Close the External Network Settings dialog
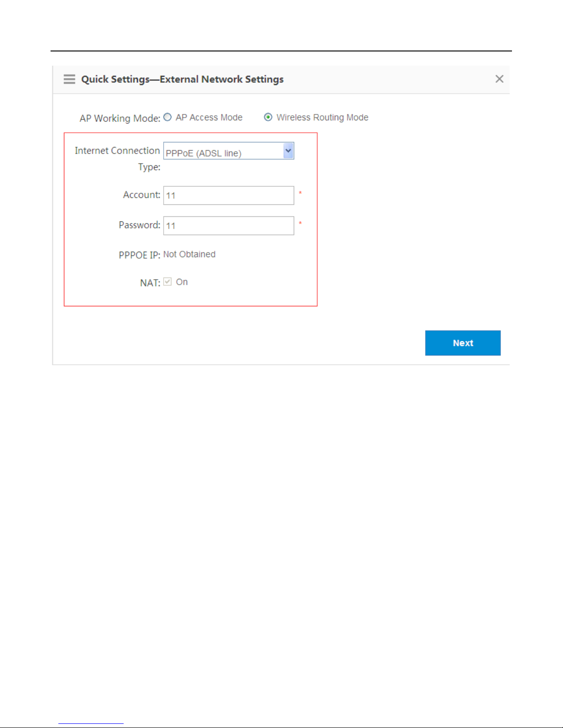 coord(500,79)
